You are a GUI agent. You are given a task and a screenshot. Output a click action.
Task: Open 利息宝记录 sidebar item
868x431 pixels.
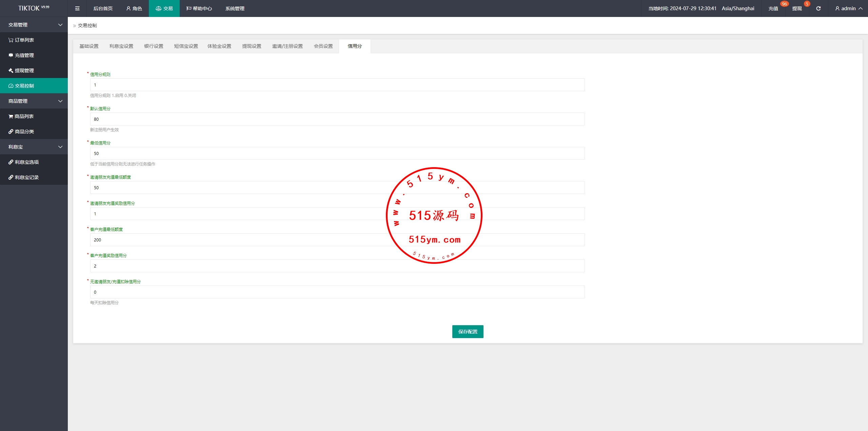[x=26, y=177]
